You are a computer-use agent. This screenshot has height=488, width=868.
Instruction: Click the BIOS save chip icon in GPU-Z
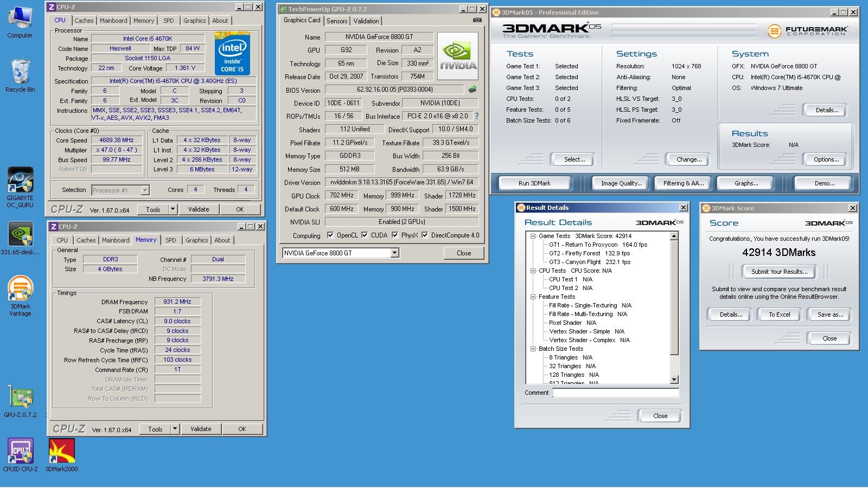coord(473,89)
